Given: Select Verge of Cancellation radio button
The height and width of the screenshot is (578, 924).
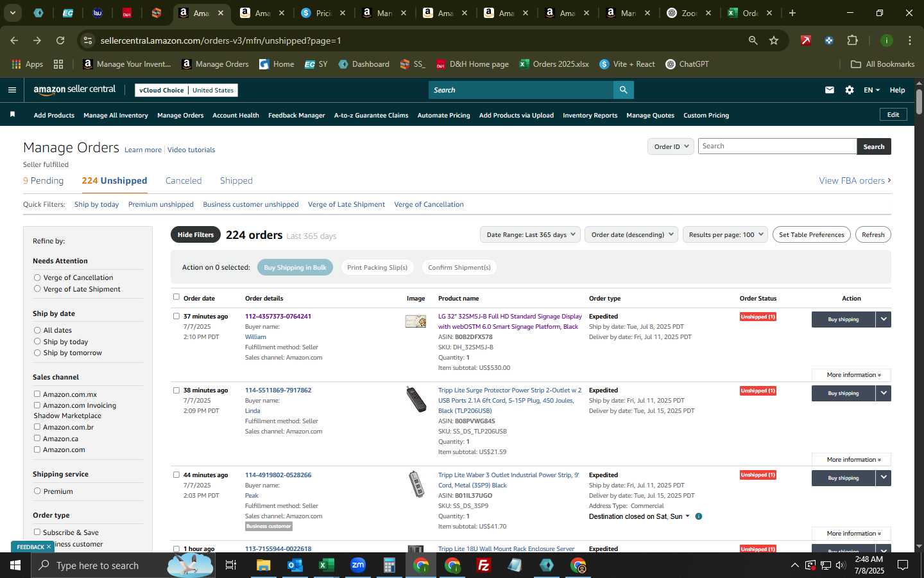Looking at the screenshot, I should (37, 277).
